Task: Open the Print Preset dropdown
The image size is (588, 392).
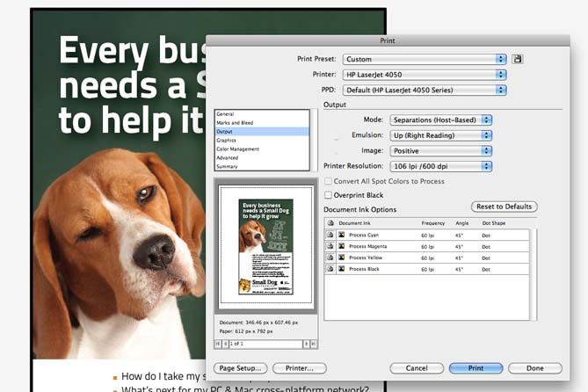Action: coord(425,59)
